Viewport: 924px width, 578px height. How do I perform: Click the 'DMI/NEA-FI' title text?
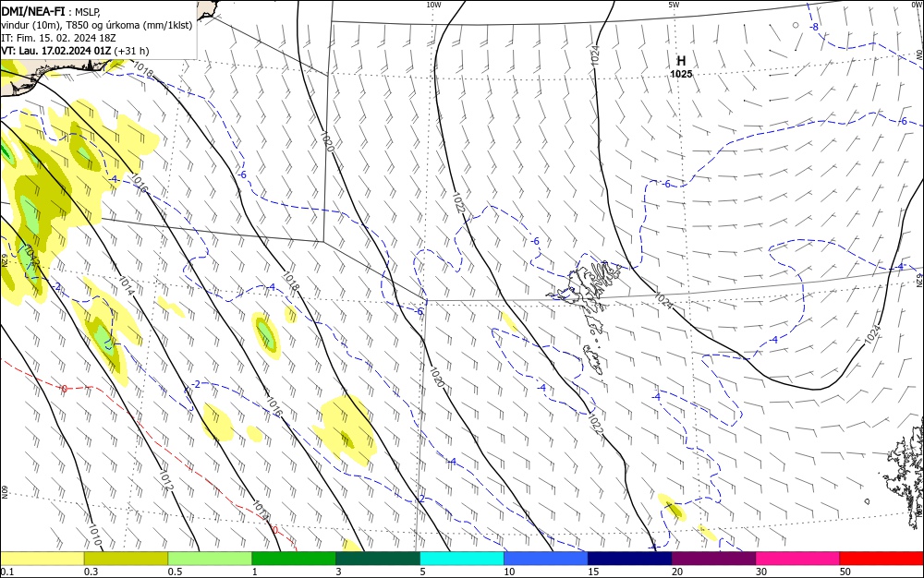click(33, 10)
